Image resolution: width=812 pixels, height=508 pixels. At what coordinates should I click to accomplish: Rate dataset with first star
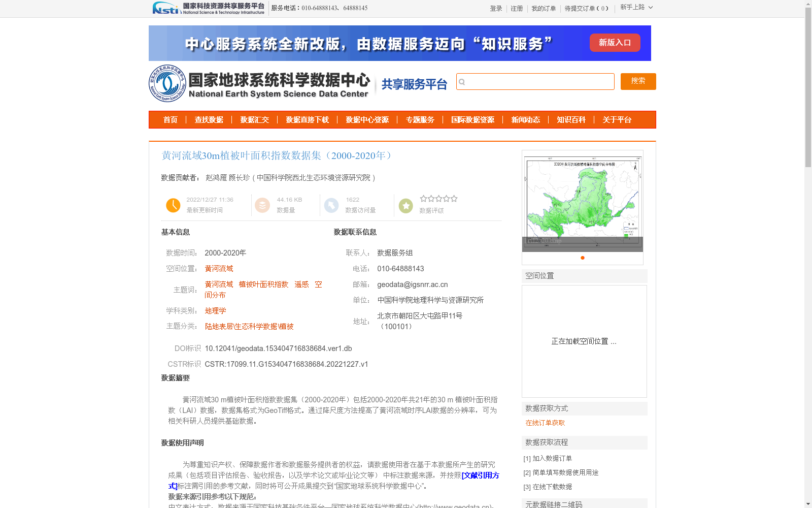click(x=423, y=199)
